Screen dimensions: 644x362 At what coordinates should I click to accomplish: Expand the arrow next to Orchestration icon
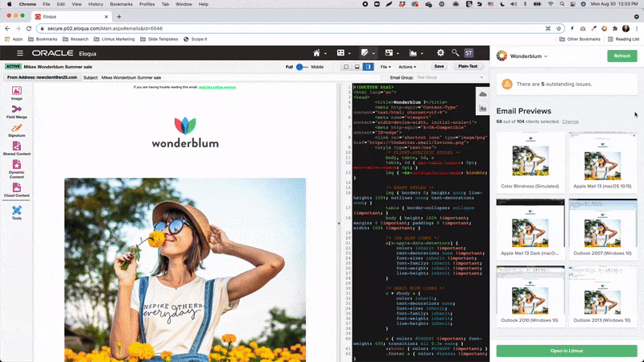click(349, 53)
